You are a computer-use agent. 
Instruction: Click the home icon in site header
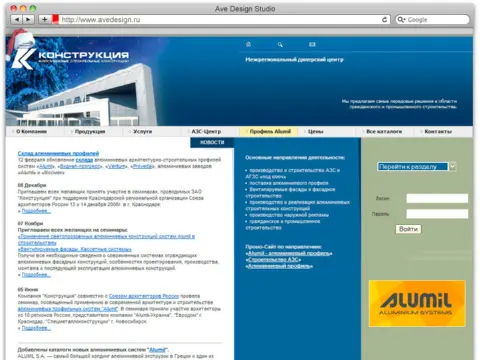248,44
